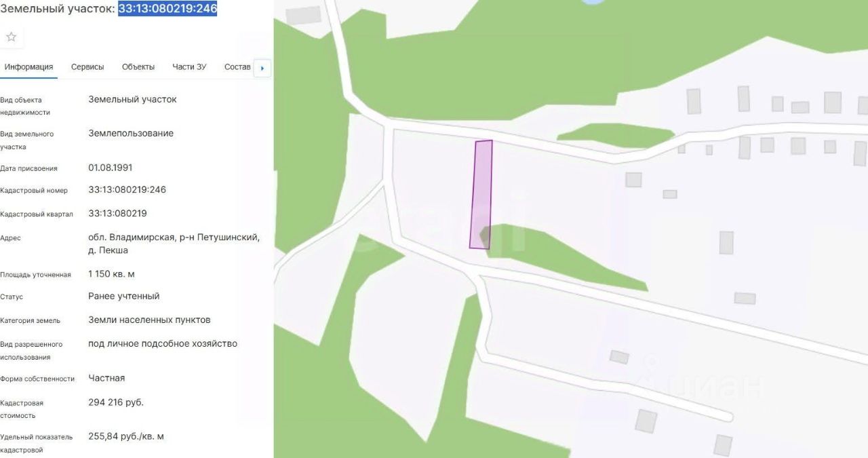
Task: Click the Частная ownership value
Action: (106, 378)
